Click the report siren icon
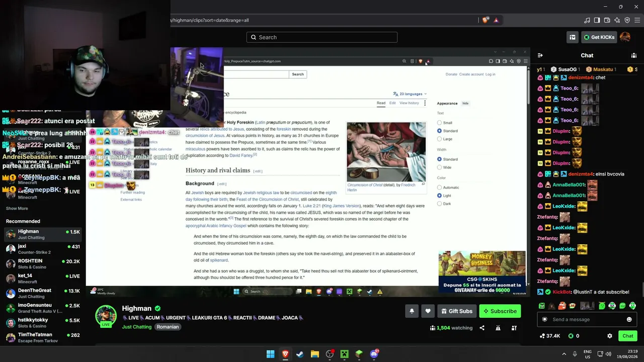The width and height of the screenshot is (644, 362). (498, 328)
